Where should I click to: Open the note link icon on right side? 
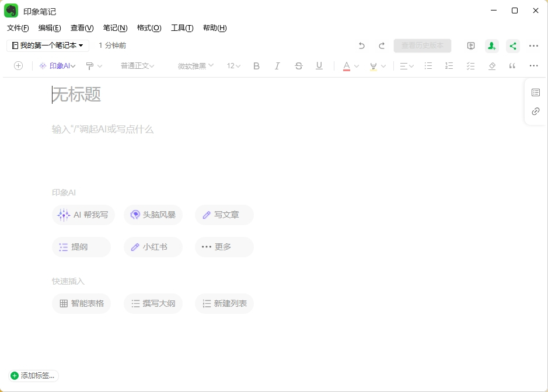[x=536, y=111]
